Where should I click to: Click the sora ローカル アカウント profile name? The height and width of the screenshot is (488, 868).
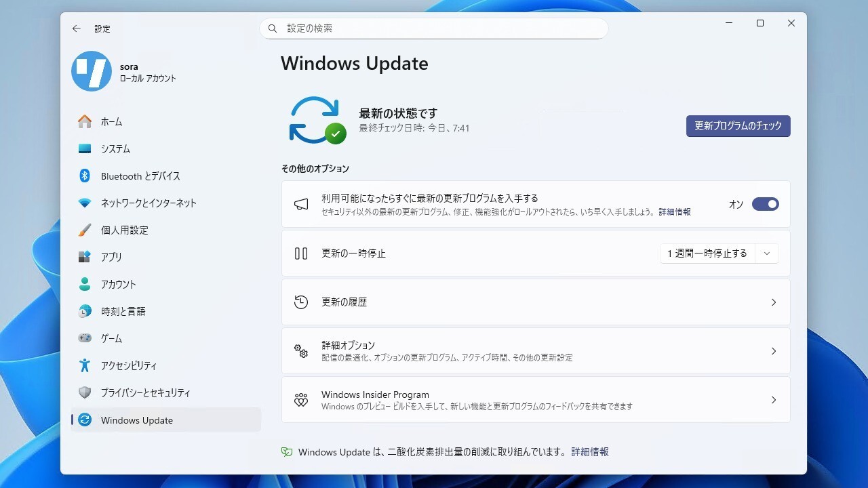[x=148, y=73]
